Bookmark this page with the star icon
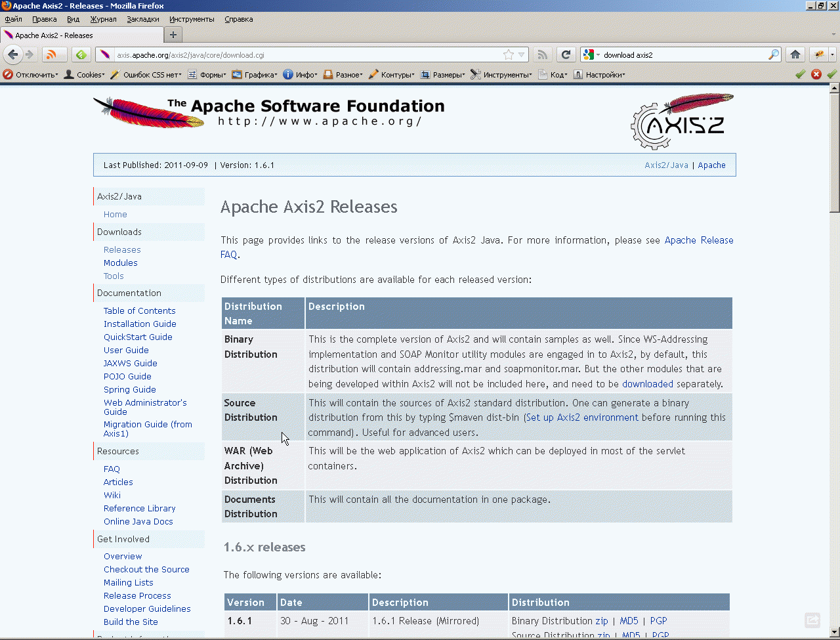The width and height of the screenshot is (840, 640). click(x=508, y=55)
